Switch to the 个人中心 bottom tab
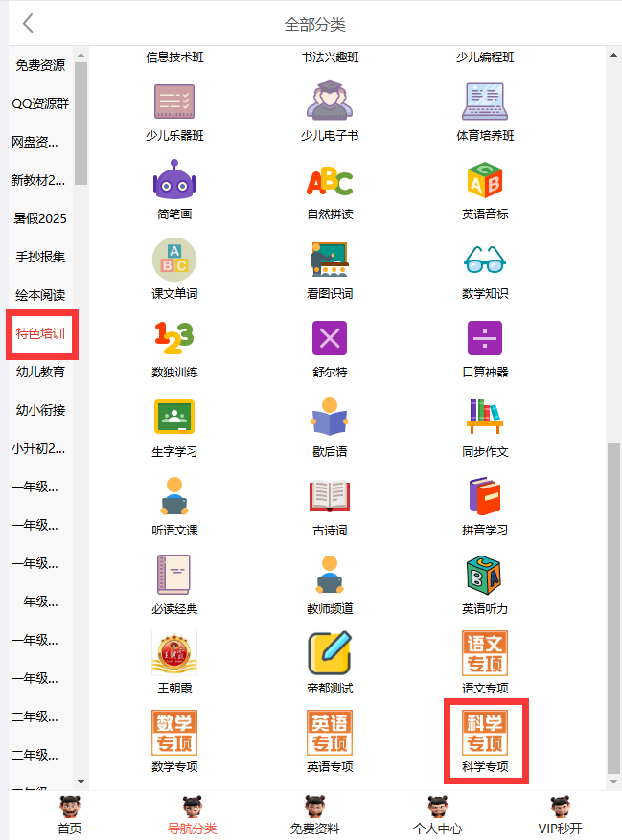Image resolution: width=622 pixels, height=840 pixels. (x=437, y=815)
